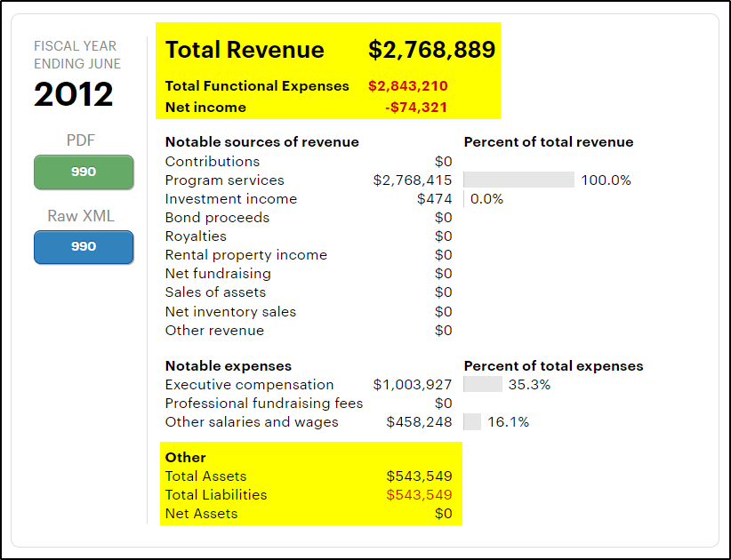Screen dimensions: 731x560
Task: Click the "16.1%" percentage value
Action: [508, 422]
